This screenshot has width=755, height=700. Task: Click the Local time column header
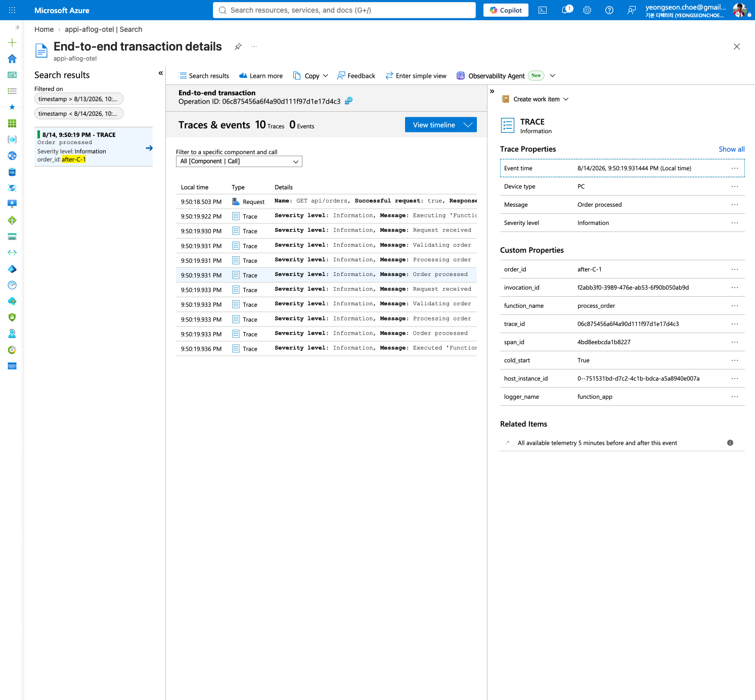pyautogui.click(x=195, y=188)
